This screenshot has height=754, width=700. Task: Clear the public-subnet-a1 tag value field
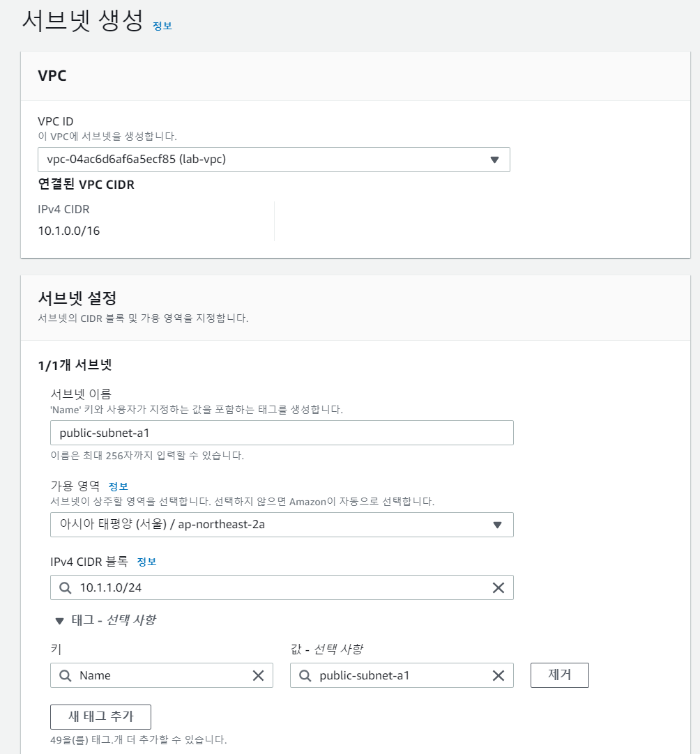pos(498,675)
